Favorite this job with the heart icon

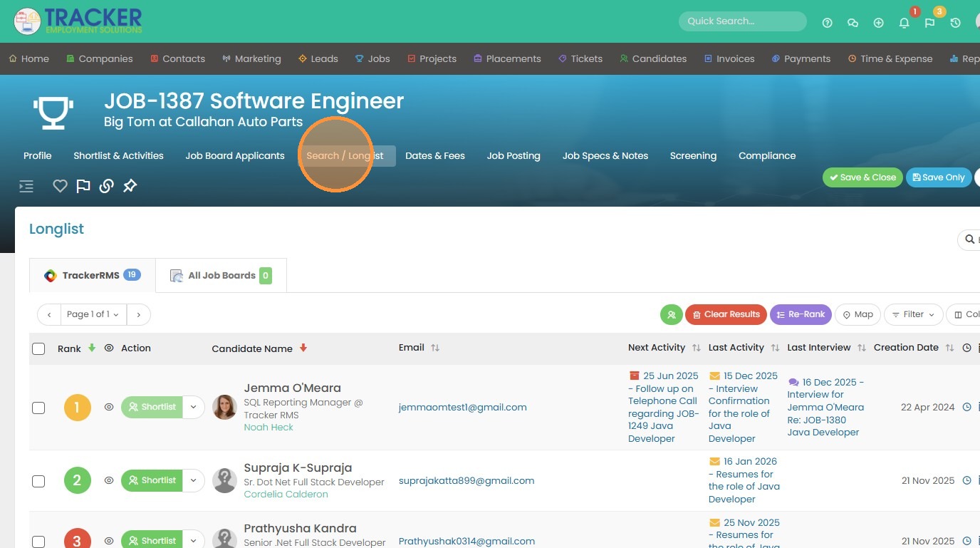(60, 186)
